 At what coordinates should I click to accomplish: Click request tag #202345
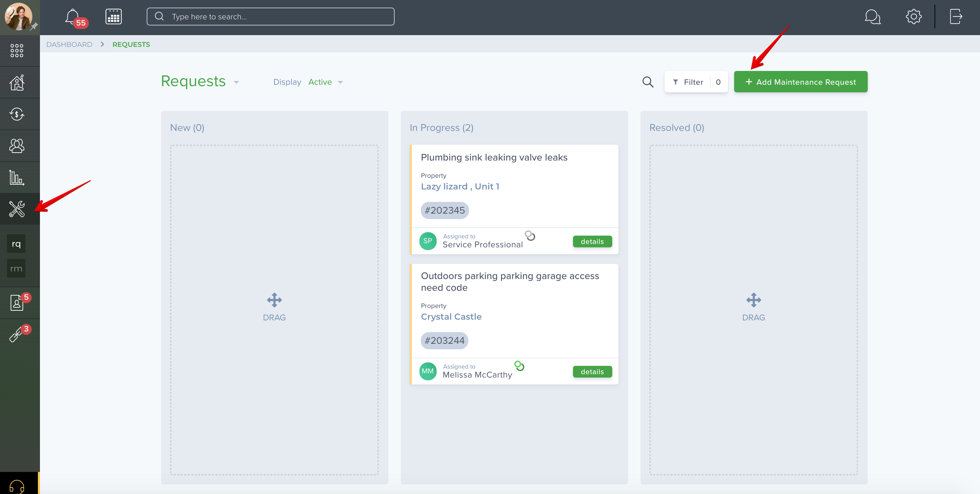pyautogui.click(x=445, y=210)
